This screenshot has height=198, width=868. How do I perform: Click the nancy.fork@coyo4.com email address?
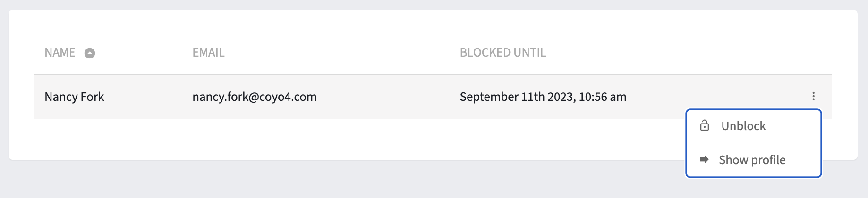(x=255, y=97)
